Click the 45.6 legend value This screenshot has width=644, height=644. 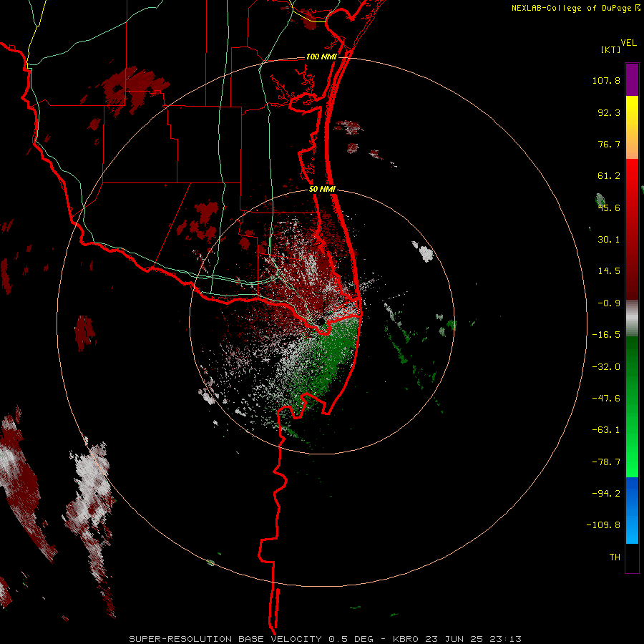[x=609, y=208]
